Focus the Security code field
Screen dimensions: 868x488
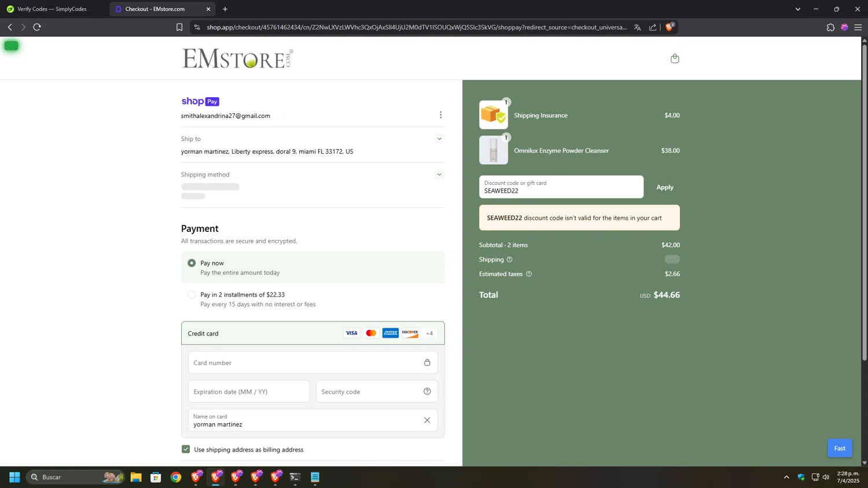pos(377,391)
